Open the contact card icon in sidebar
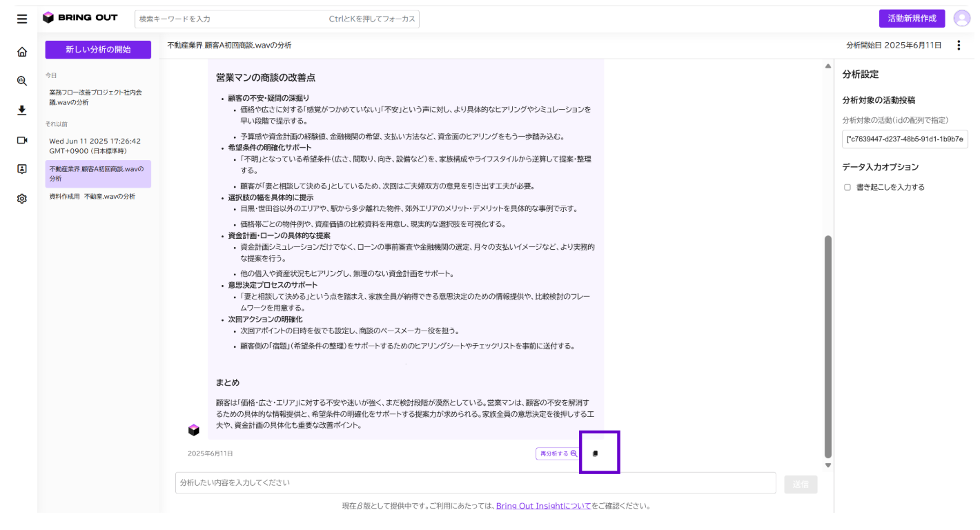This screenshot has height=530, width=980. point(22,169)
